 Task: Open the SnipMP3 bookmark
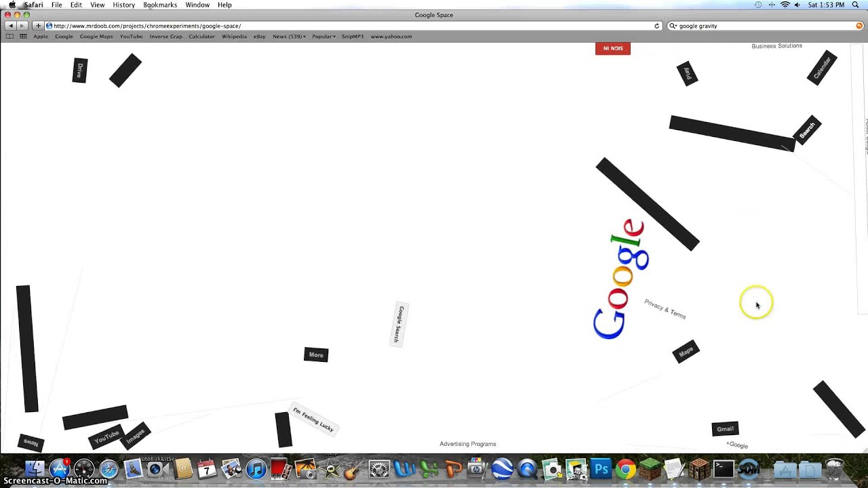(353, 37)
